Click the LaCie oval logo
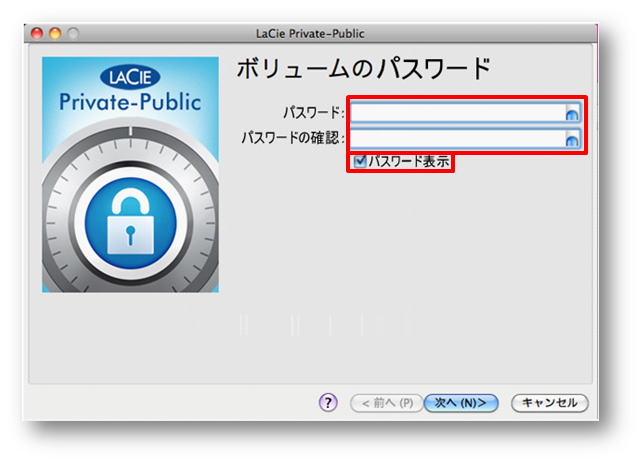 (130, 77)
